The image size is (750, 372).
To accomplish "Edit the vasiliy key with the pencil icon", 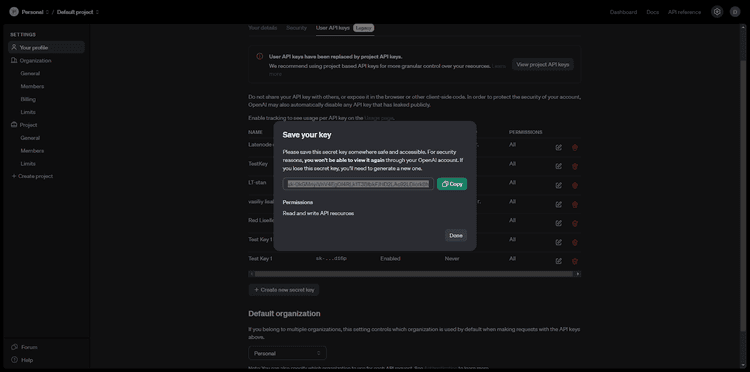I will pos(558,204).
